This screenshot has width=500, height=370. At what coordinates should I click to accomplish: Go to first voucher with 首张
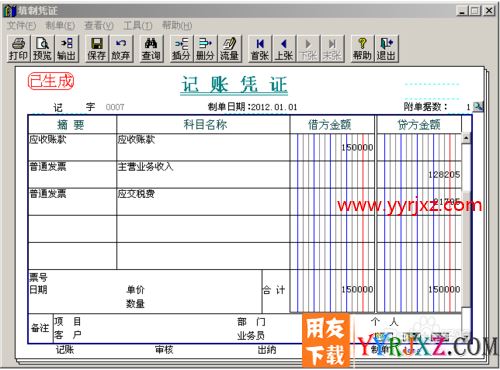pos(260,49)
